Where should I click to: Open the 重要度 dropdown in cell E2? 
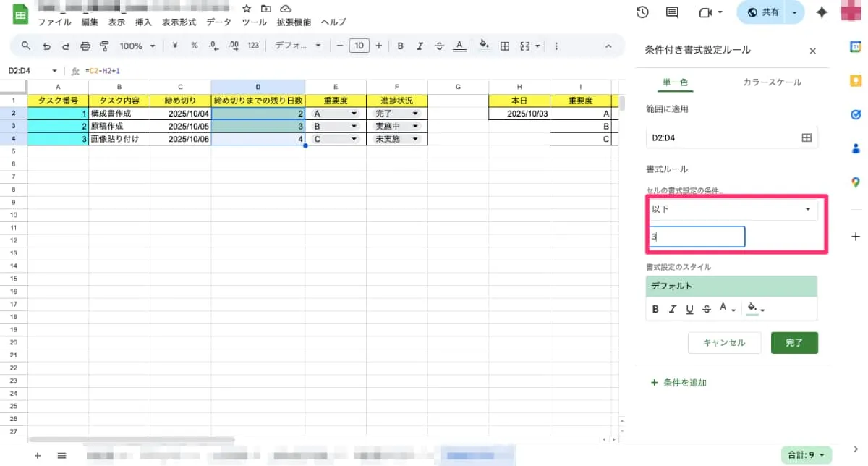click(x=354, y=113)
